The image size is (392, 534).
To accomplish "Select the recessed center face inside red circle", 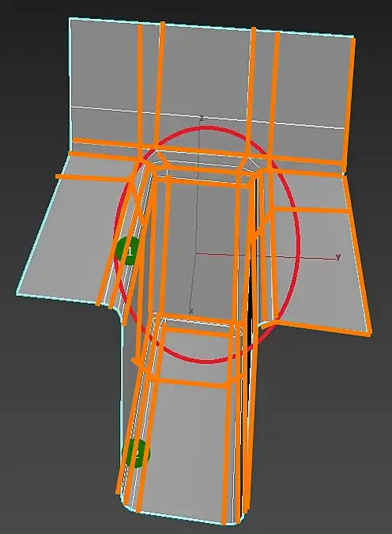I will pos(201,248).
